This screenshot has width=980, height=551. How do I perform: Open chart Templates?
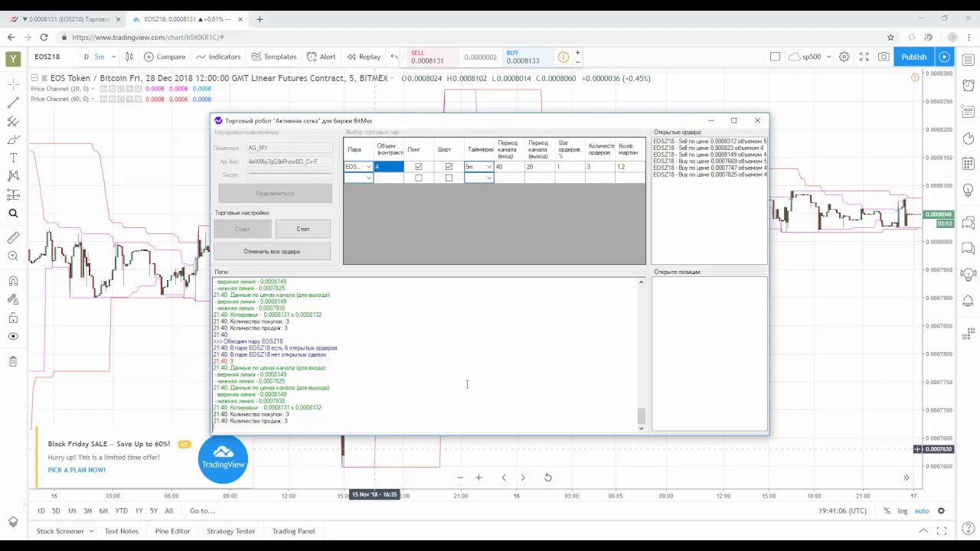click(274, 57)
